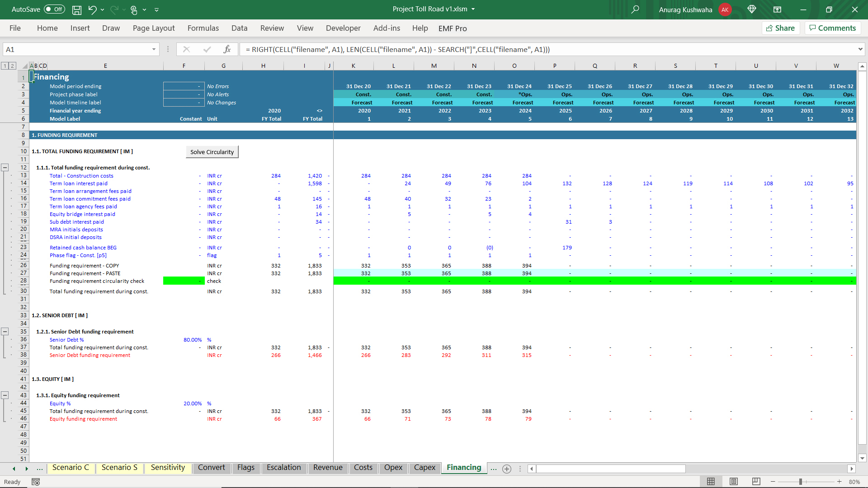Show outline level 2 button
This screenshot has width=868, height=488.
pos(13,66)
